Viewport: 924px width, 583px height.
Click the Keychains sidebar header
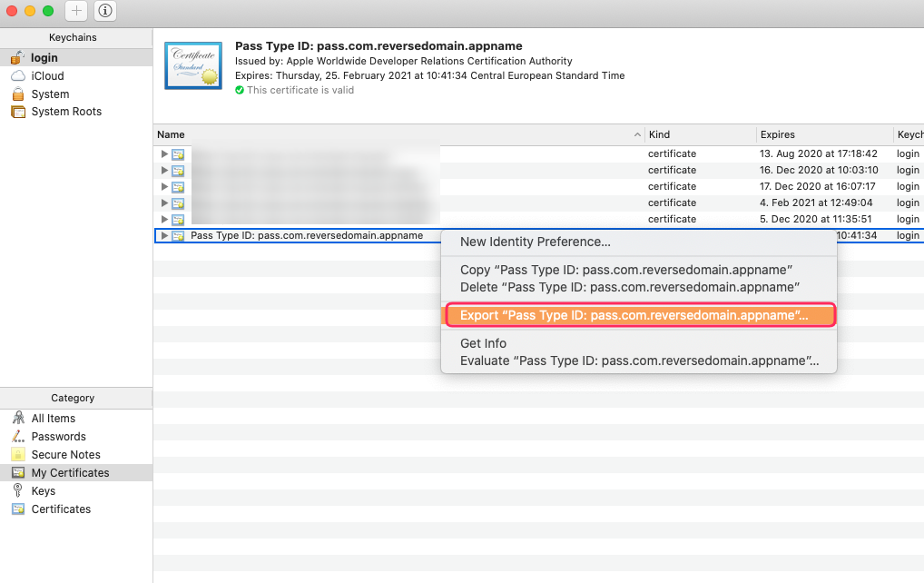(x=74, y=37)
